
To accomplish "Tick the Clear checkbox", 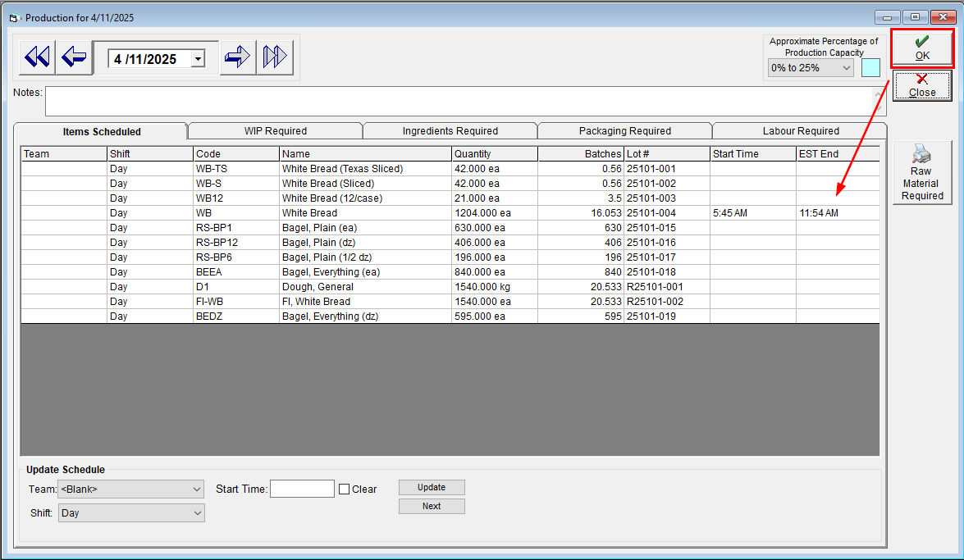I will [x=345, y=489].
